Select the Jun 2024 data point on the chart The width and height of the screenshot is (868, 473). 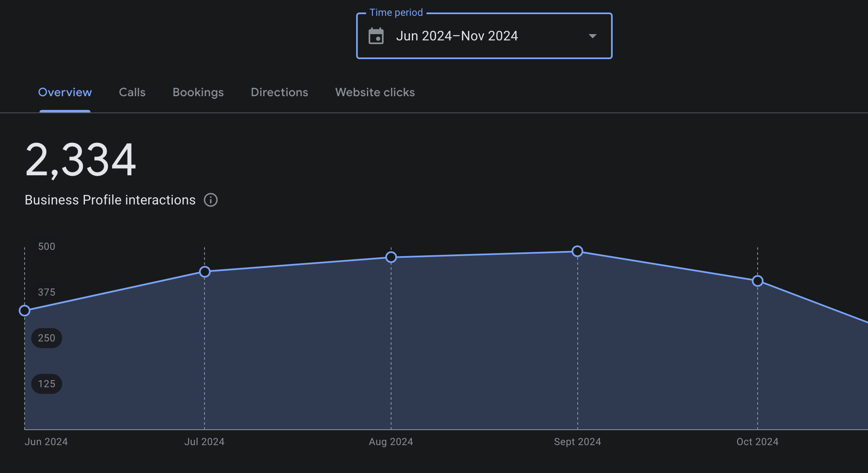click(25, 310)
